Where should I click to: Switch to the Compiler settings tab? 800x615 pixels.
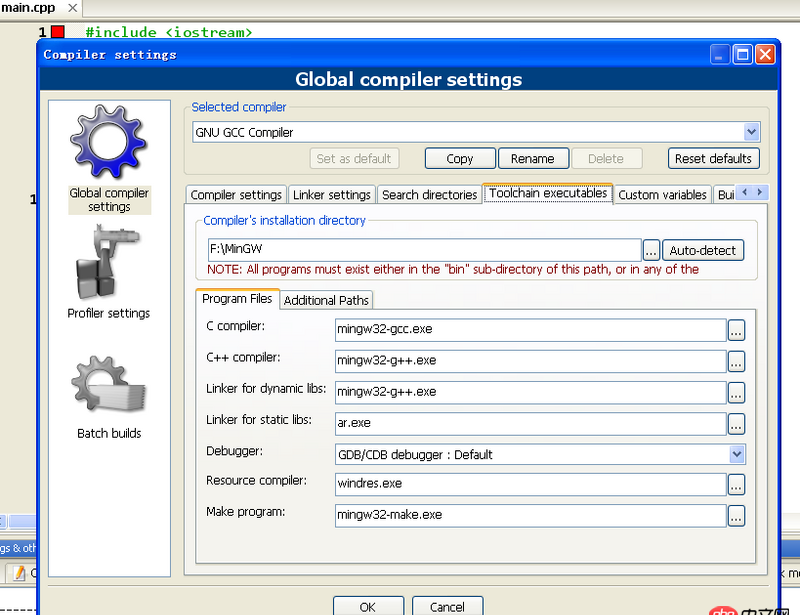click(x=236, y=194)
